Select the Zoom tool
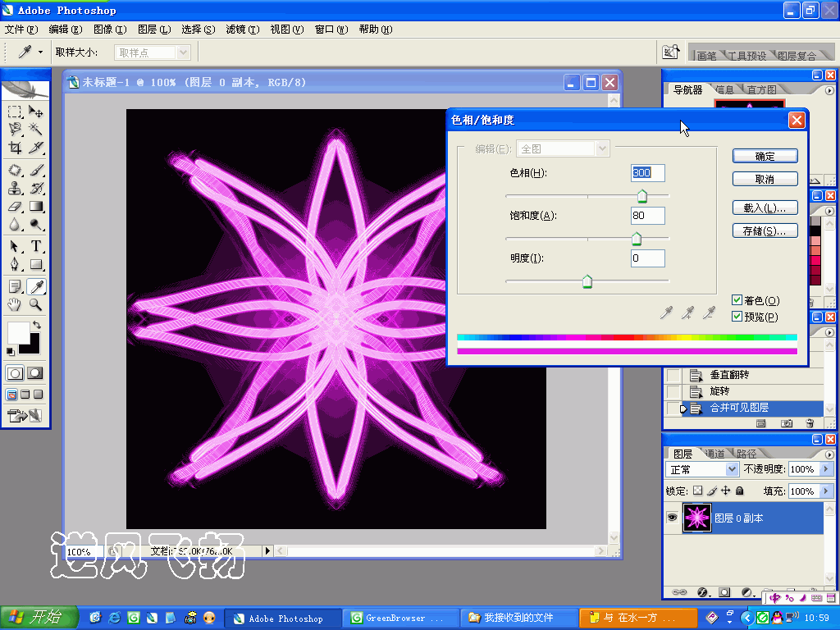Viewport: 840px width, 630px height. click(35, 305)
